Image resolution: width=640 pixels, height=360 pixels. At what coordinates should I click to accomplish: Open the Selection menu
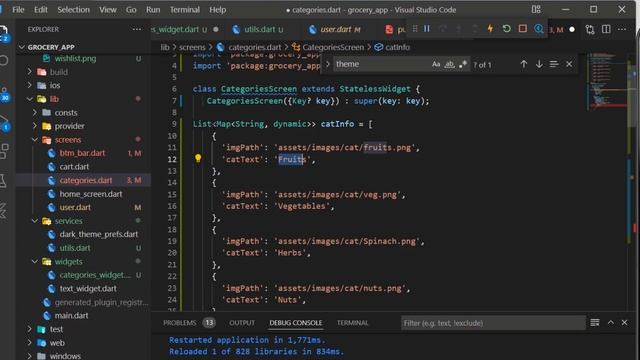tap(73, 9)
